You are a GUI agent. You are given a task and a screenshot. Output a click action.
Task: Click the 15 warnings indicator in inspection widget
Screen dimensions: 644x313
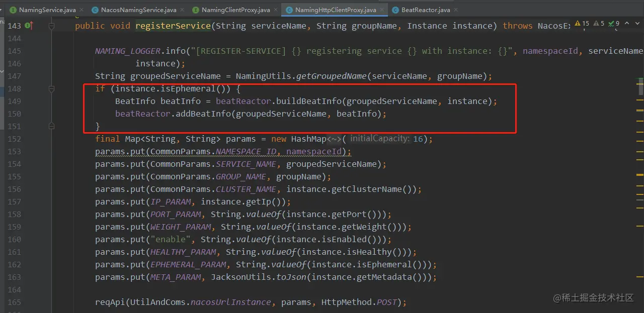[x=582, y=24]
